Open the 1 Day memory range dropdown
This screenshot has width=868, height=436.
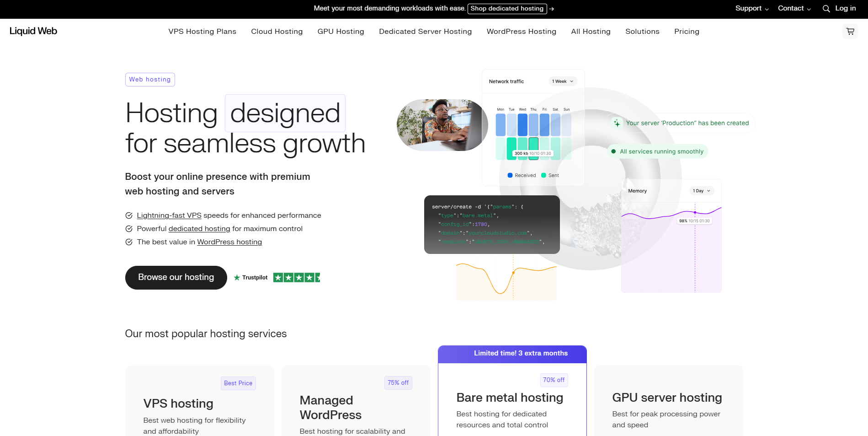click(701, 191)
